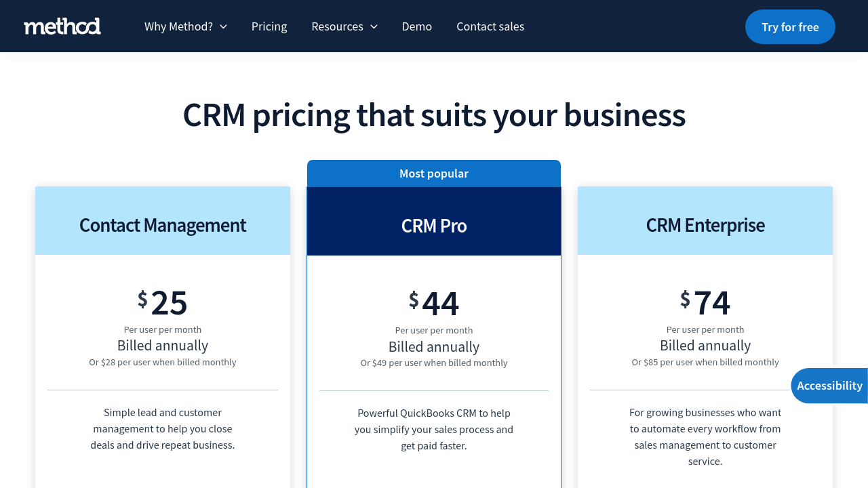Expand the Why Method? dropdown chevron
The image size is (868, 488).
(x=223, y=26)
